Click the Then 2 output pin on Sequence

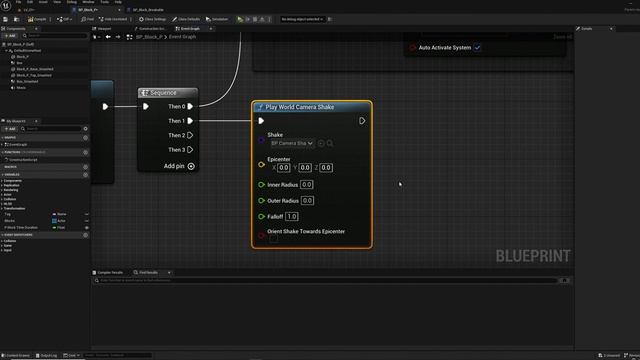click(190, 136)
